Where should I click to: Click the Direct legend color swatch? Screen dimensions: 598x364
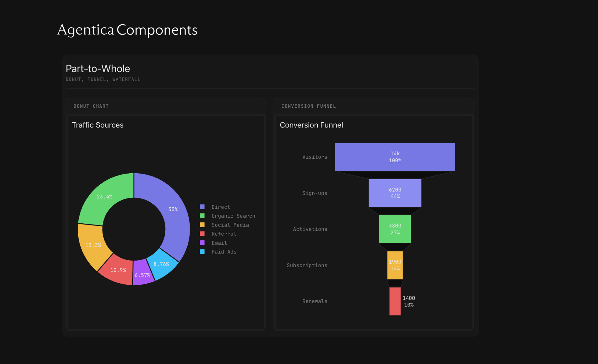click(202, 207)
